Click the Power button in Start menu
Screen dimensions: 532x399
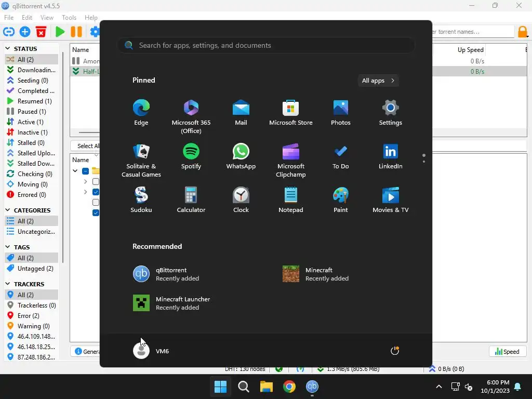click(x=395, y=351)
